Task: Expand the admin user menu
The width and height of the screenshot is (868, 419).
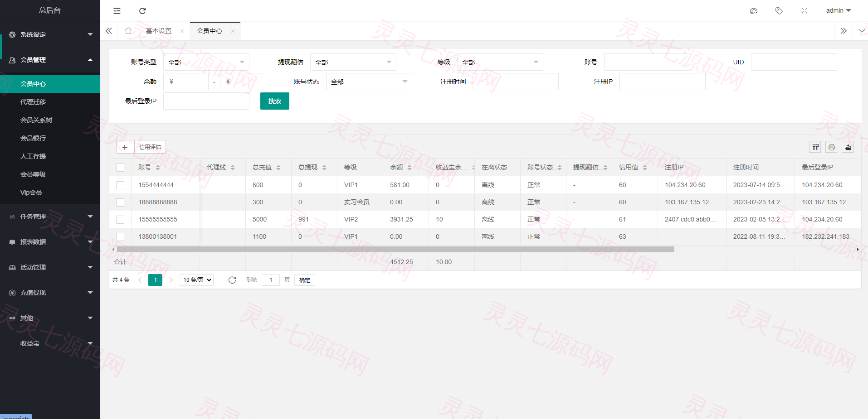Action: click(x=839, y=10)
